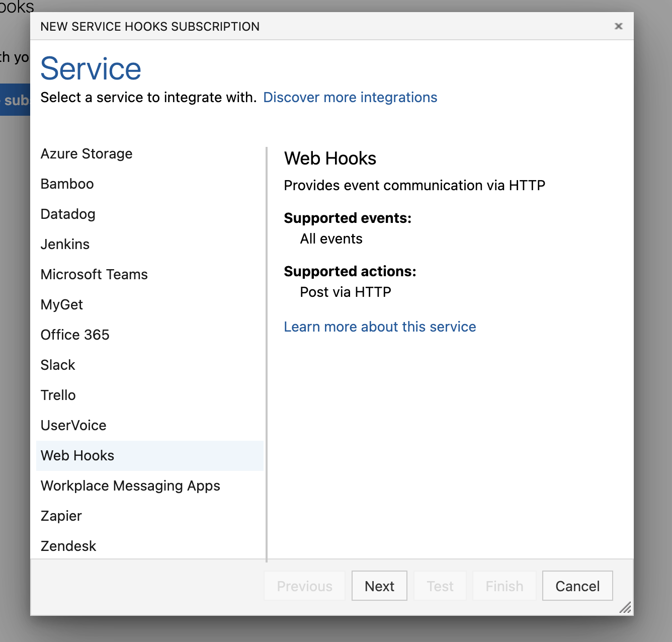Open the Discover more integrations link

[x=350, y=97]
